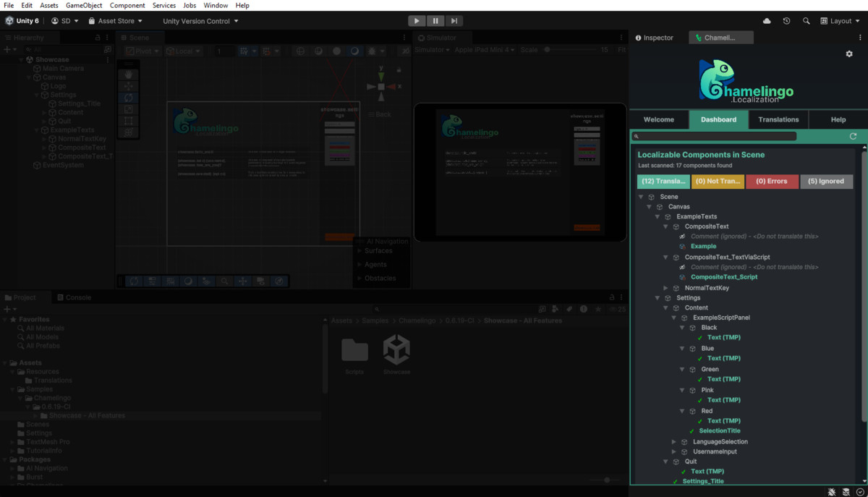Select the Rect Transform tool

click(128, 120)
